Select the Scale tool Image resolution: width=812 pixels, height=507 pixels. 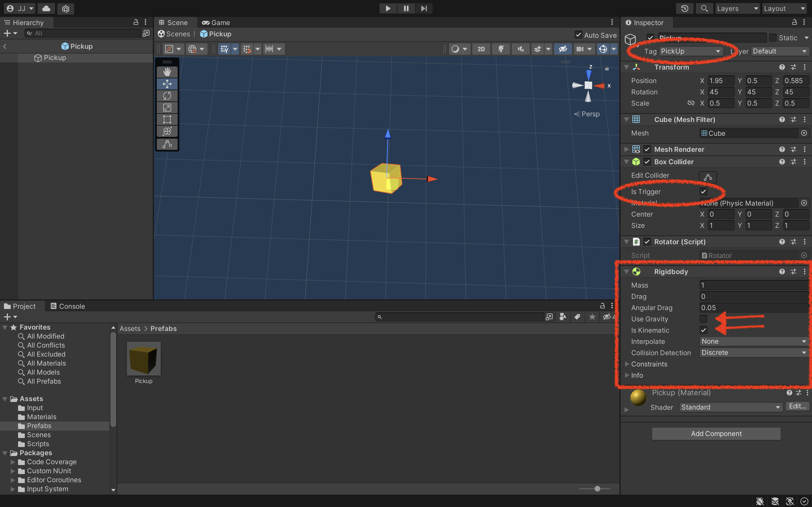[167, 108]
